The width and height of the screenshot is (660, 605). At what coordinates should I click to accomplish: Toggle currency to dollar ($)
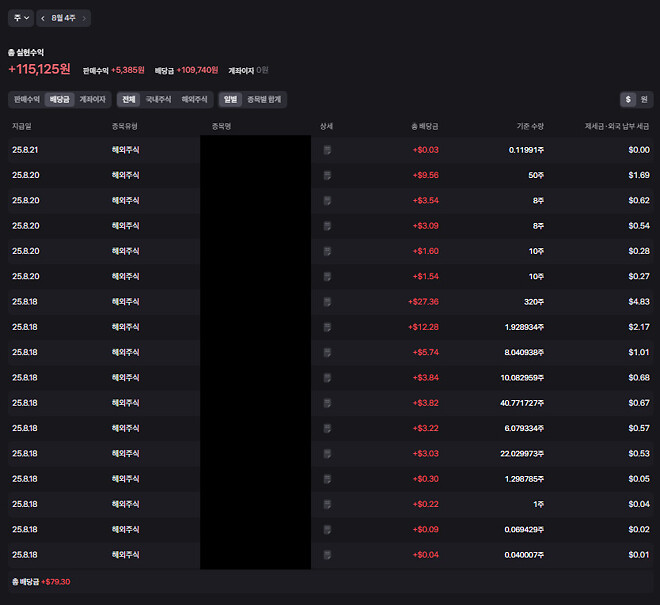click(x=628, y=99)
